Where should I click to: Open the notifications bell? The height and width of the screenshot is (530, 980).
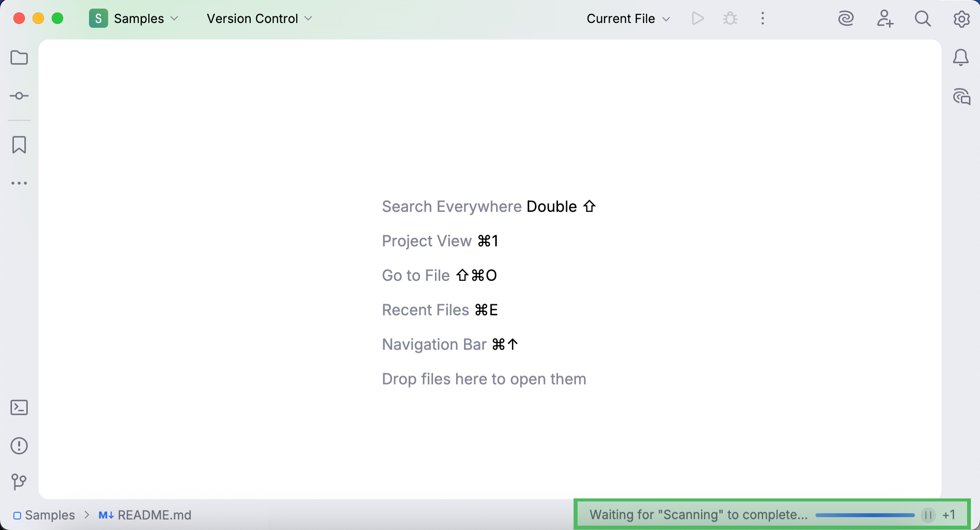click(961, 57)
